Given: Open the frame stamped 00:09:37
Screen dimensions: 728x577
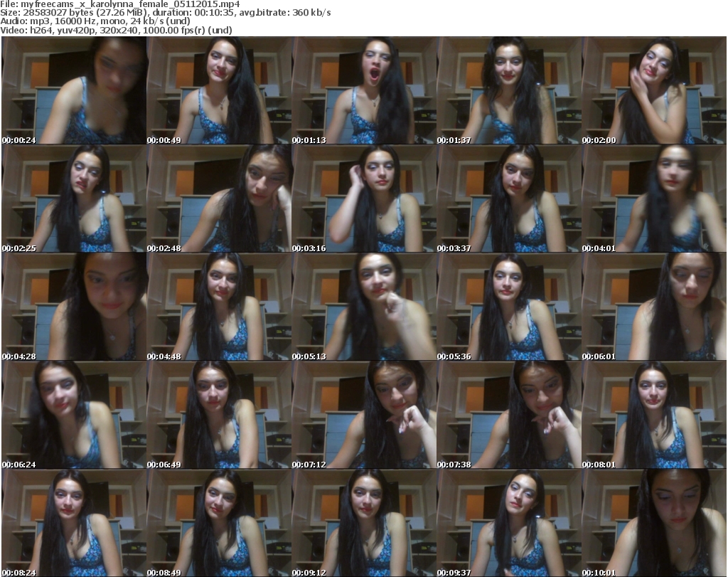Looking at the screenshot, I should tap(509, 523).
